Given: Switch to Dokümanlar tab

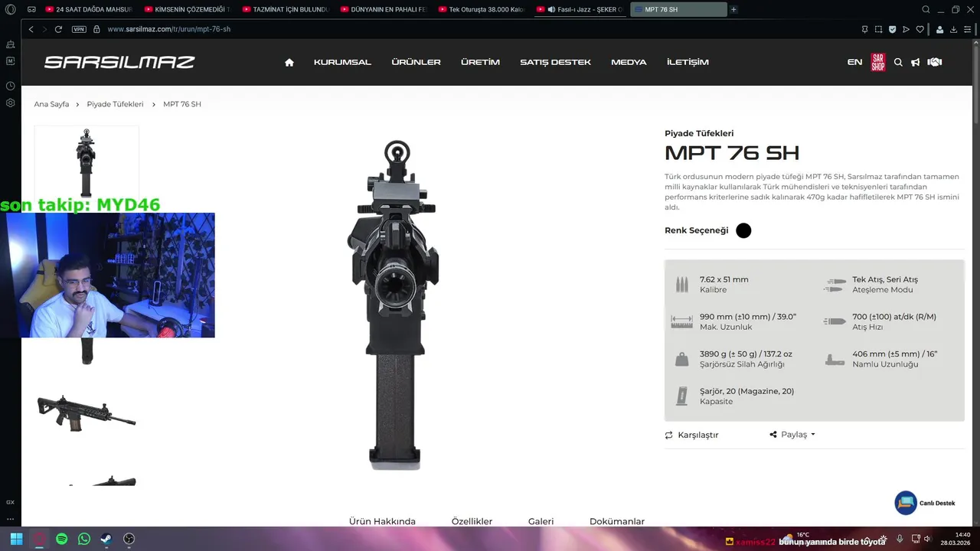Looking at the screenshot, I should [x=617, y=521].
